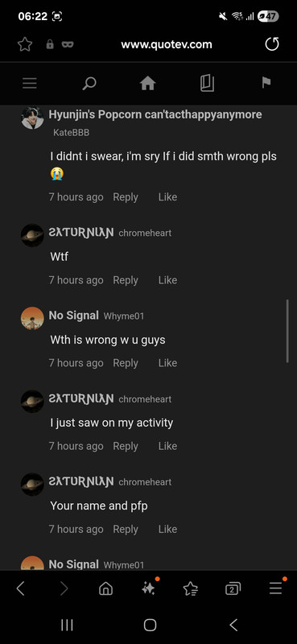Open Saturnian avatar on "Your name and pfp"
This screenshot has width=297, height=644.
[x=32, y=485]
